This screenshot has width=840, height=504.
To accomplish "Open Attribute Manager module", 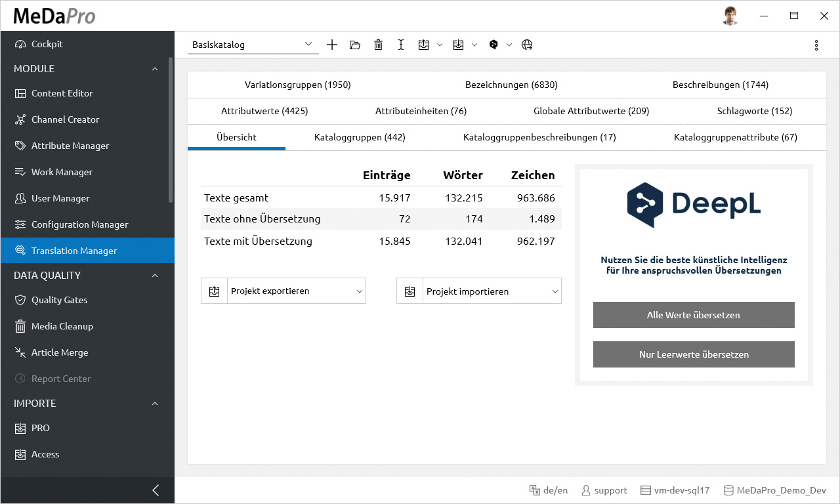I will 87,146.
